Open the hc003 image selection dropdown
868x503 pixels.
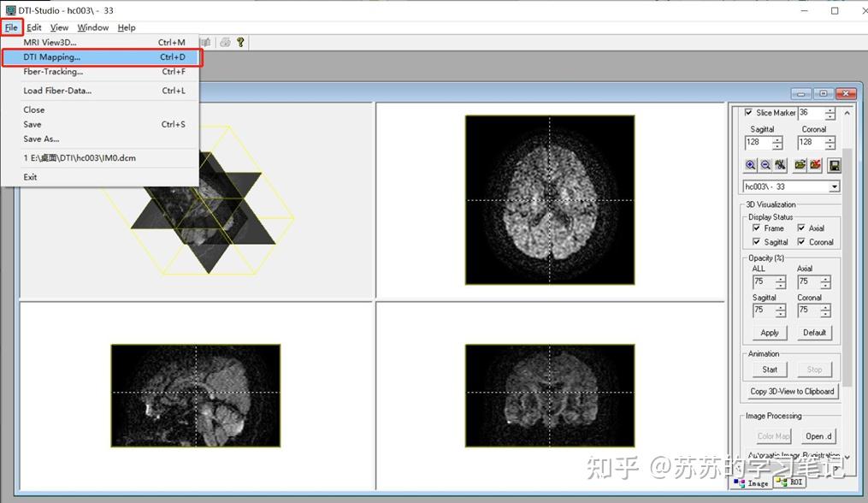pos(834,186)
